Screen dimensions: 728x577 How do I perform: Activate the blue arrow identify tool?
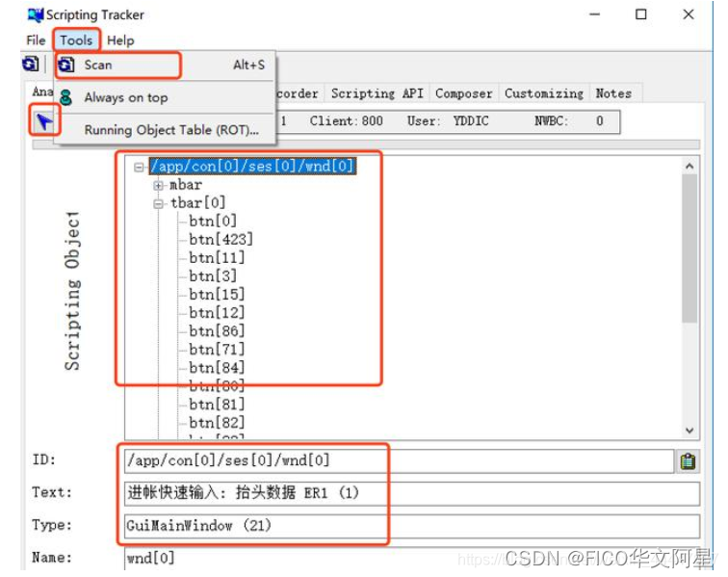[x=44, y=121]
